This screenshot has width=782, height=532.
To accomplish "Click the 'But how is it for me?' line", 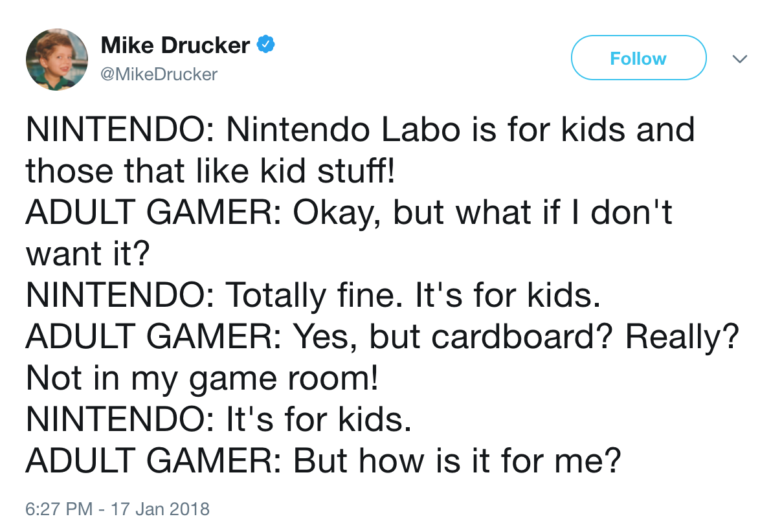I will (x=324, y=461).
